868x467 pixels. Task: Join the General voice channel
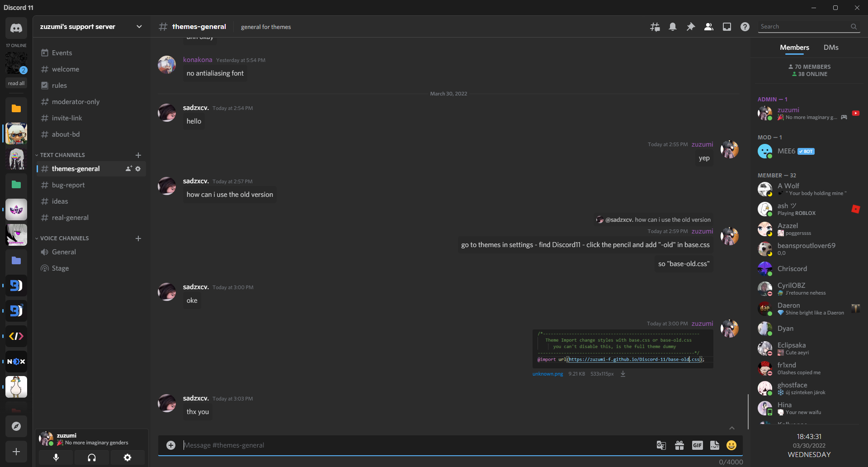point(90,252)
